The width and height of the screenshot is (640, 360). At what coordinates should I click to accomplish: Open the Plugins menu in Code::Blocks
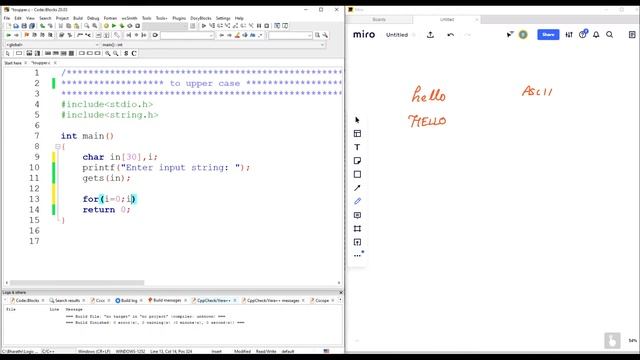179,18
